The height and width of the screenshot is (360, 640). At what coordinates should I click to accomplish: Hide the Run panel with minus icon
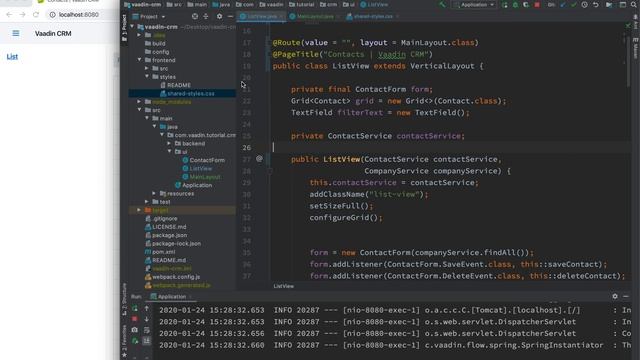point(626,296)
